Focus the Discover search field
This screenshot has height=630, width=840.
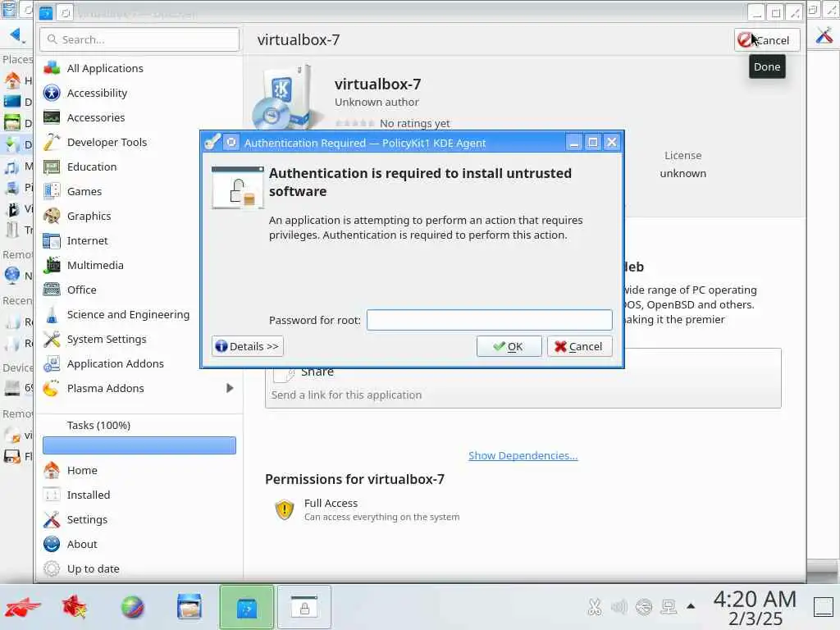(139, 39)
